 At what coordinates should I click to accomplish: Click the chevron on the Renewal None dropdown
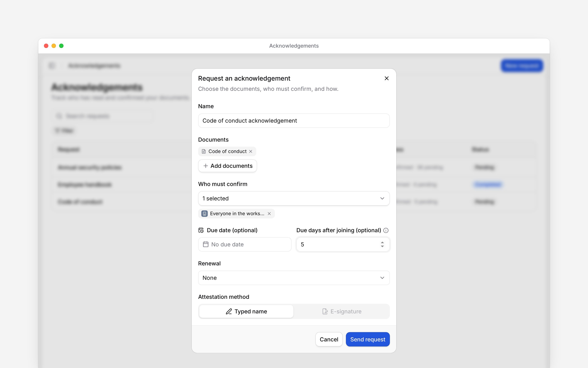tap(382, 278)
